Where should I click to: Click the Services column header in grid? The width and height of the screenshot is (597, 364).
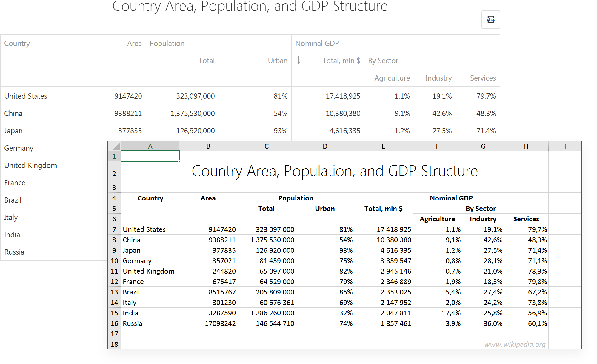pyautogui.click(x=478, y=78)
